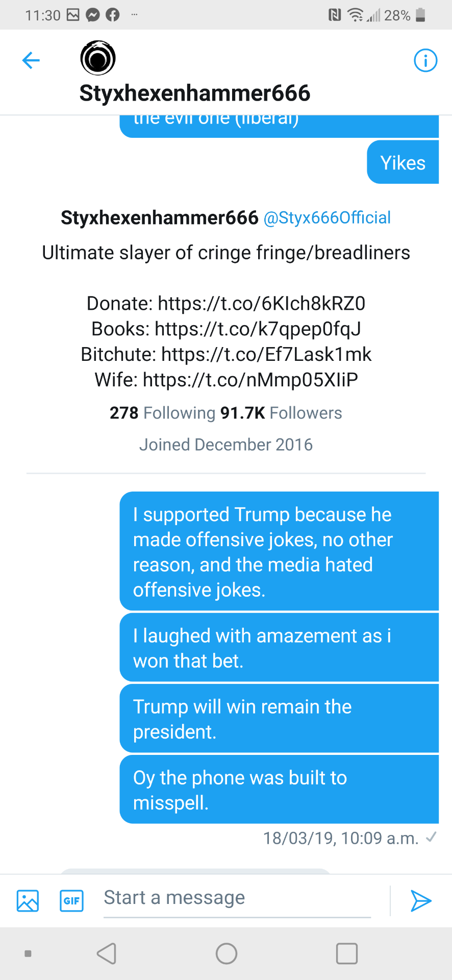Open conversation info icon
452x980 pixels.
425,61
